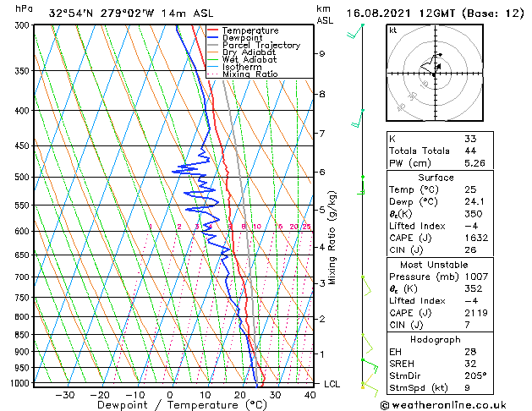Click the wind barb at 300 hPa level
Screen dimensions: 532x411
[x=355, y=31]
